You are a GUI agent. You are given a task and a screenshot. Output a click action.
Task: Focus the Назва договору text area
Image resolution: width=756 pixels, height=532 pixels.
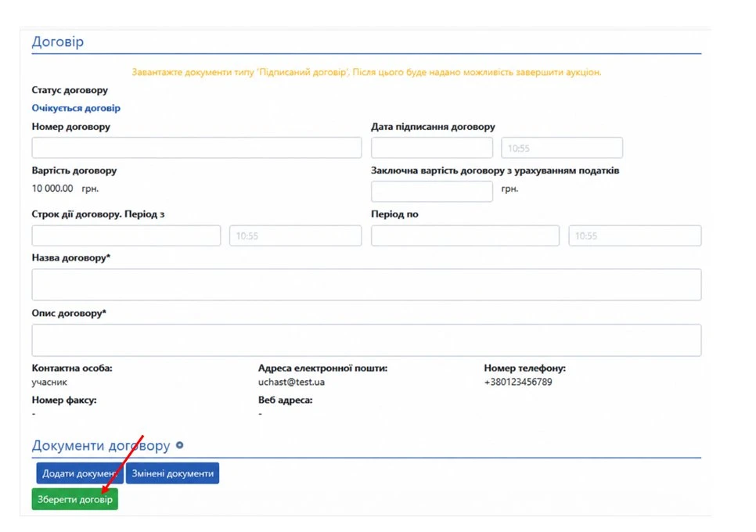(x=366, y=285)
